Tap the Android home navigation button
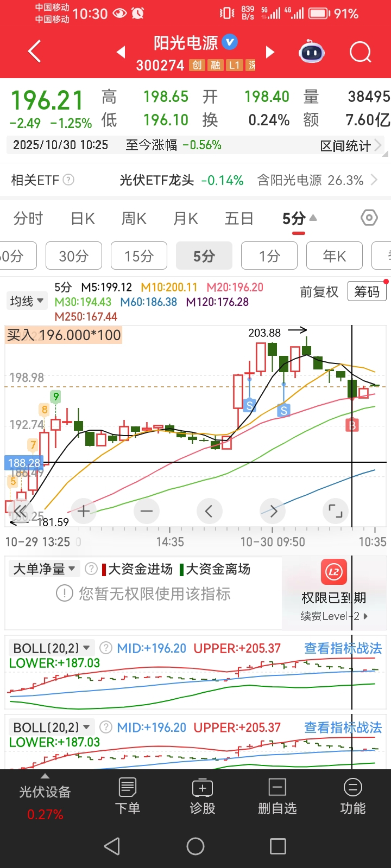This screenshot has height=868, width=391. pyautogui.click(x=195, y=846)
